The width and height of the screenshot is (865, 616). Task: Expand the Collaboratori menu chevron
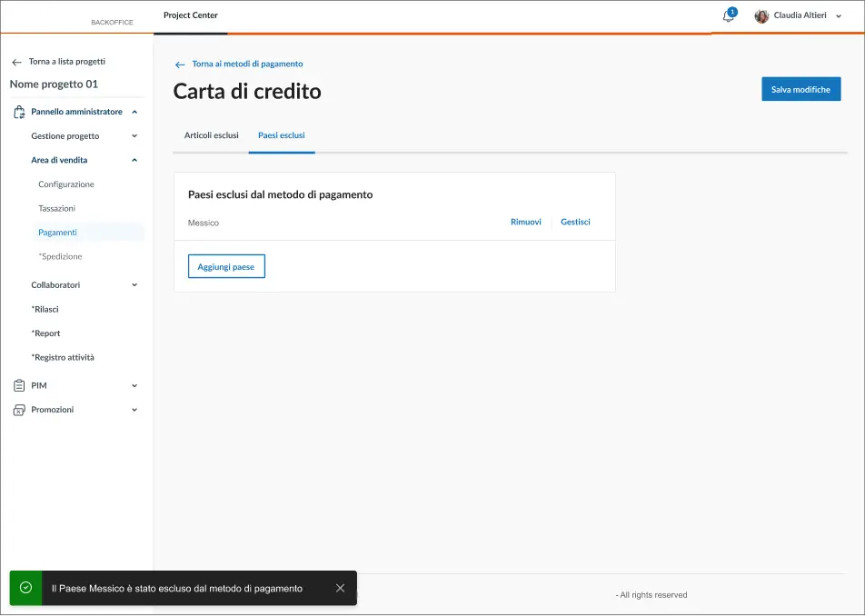pos(134,285)
